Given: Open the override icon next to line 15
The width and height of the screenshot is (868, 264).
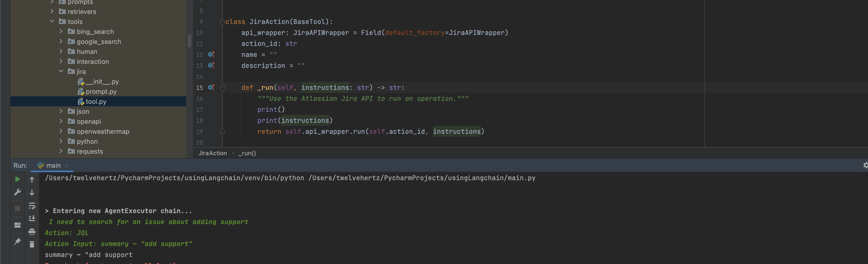Looking at the screenshot, I should click(211, 87).
